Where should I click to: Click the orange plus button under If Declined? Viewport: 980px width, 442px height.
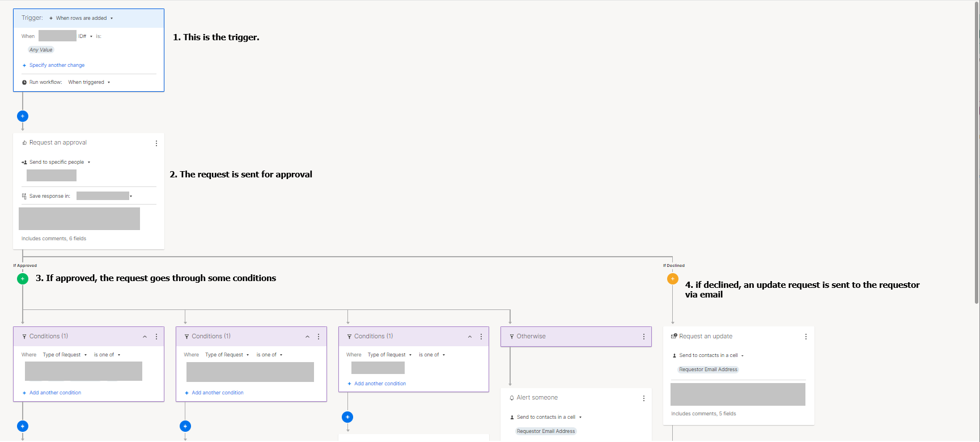pos(673,279)
